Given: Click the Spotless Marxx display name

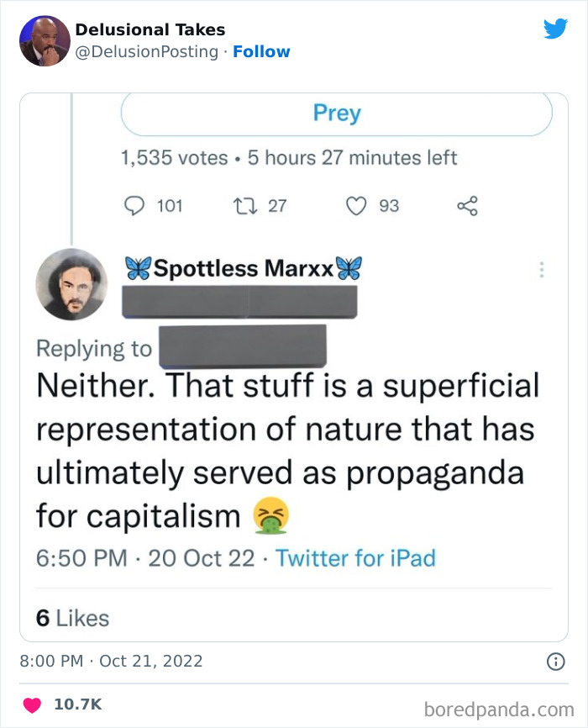Looking at the screenshot, I should click(243, 269).
